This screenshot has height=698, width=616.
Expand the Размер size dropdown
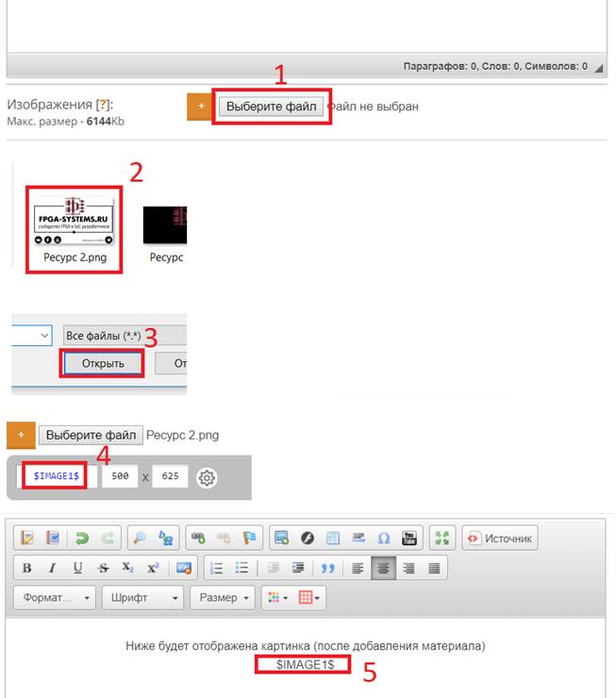tap(224, 598)
